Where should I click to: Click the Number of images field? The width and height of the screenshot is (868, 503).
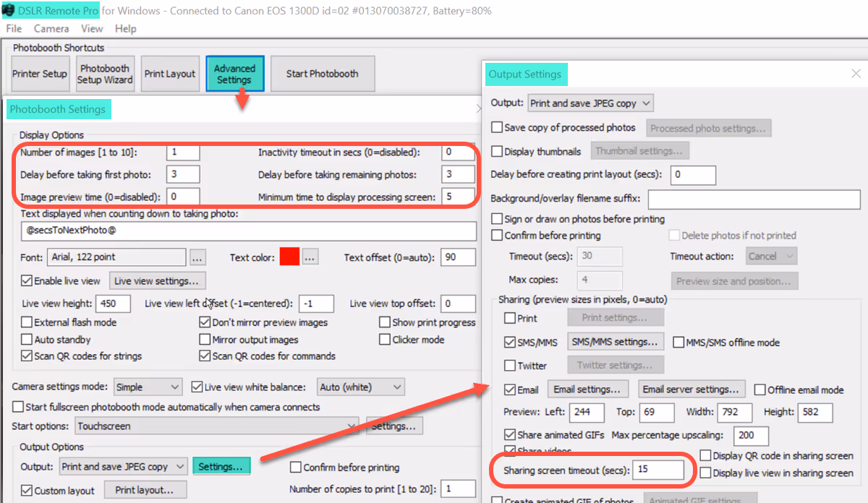point(183,152)
